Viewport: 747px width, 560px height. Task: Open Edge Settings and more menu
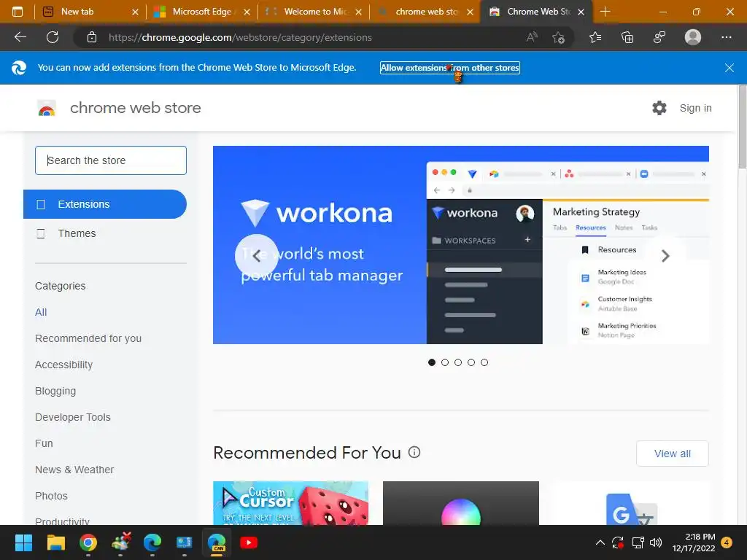726,37
